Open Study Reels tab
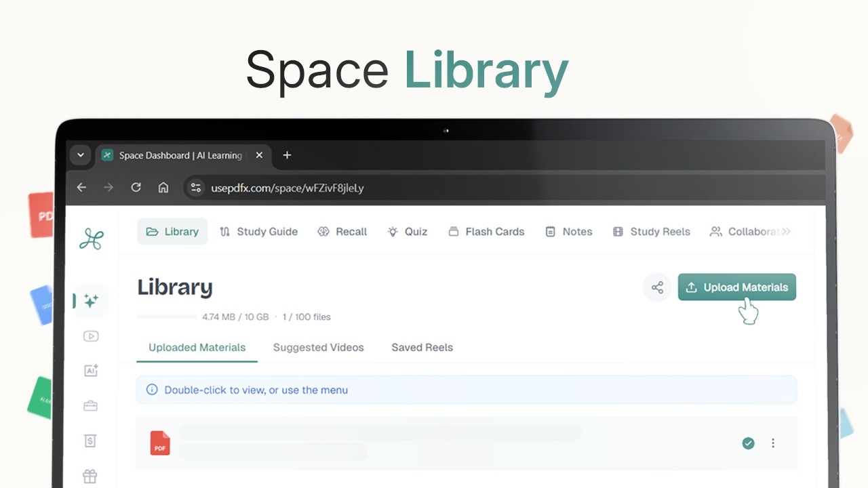Image resolution: width=868 pixels, height=488 pixels. point(651,231)
